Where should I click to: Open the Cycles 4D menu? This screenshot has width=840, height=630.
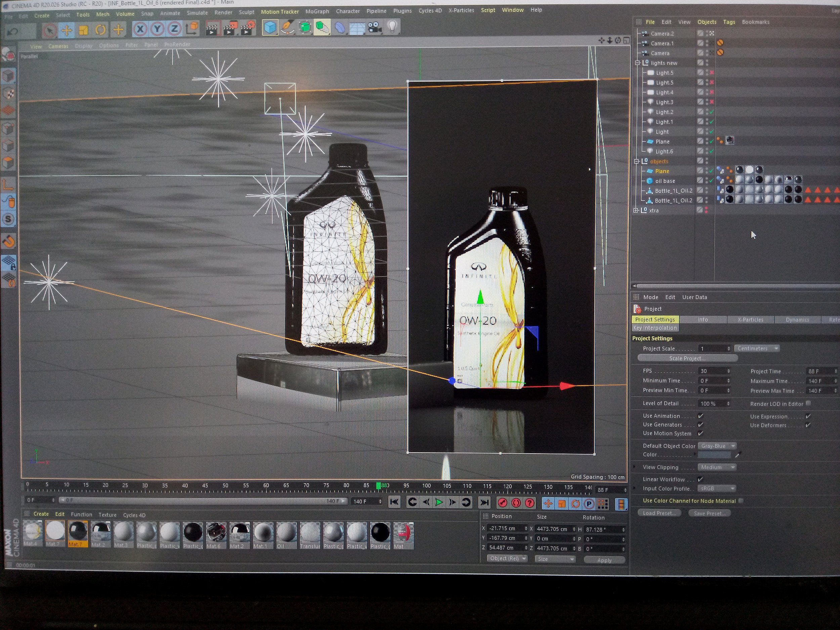coord(430,11)
